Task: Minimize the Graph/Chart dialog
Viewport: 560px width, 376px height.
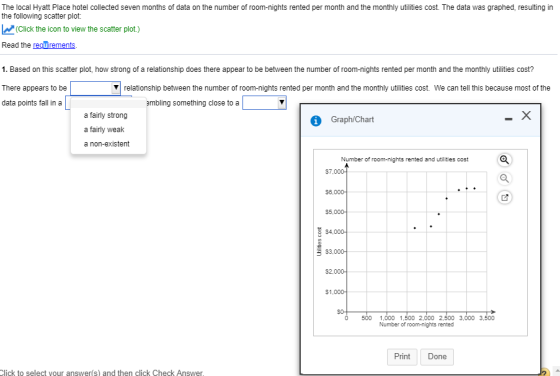Action: click(509, 119)
